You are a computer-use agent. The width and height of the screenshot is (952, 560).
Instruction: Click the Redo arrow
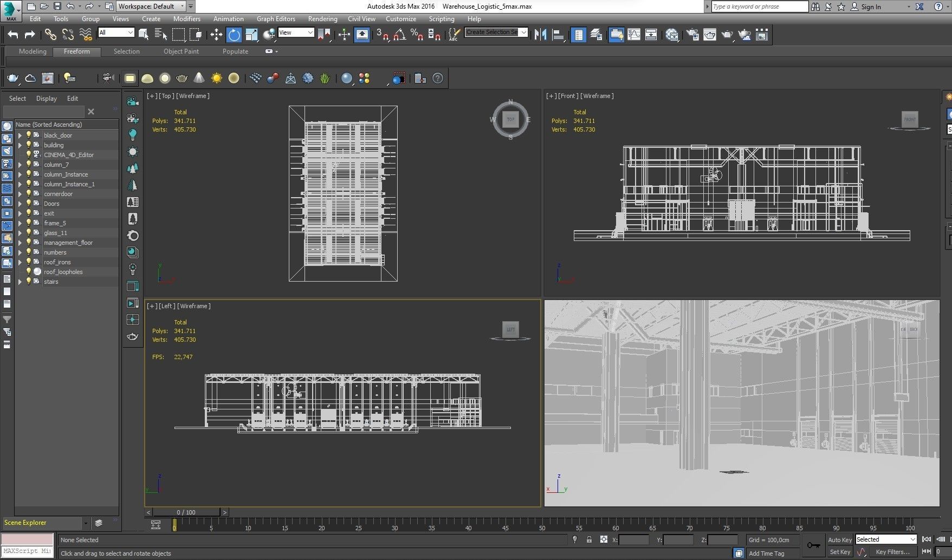(30, 35)
